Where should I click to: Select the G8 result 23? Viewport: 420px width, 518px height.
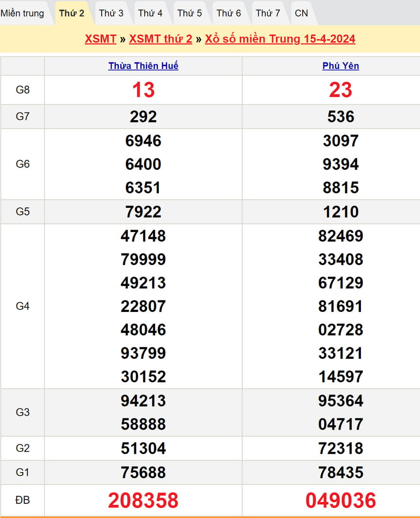coord(341,90)
